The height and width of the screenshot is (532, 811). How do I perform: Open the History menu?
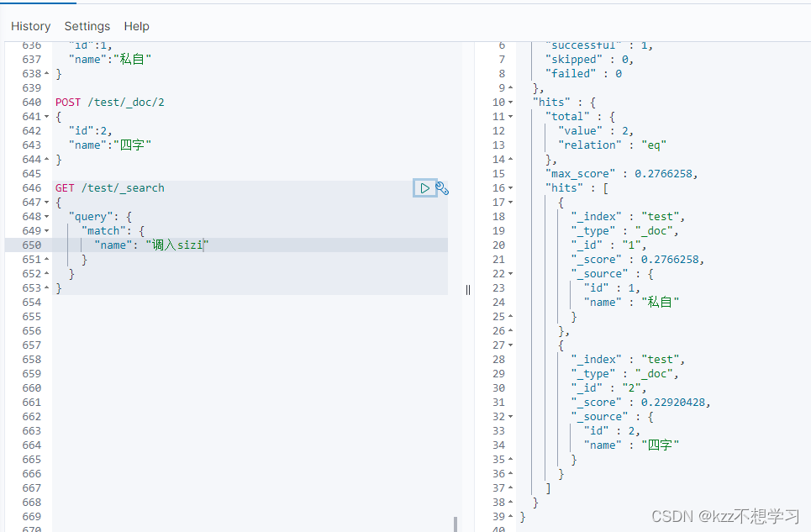tap(31, 26)
